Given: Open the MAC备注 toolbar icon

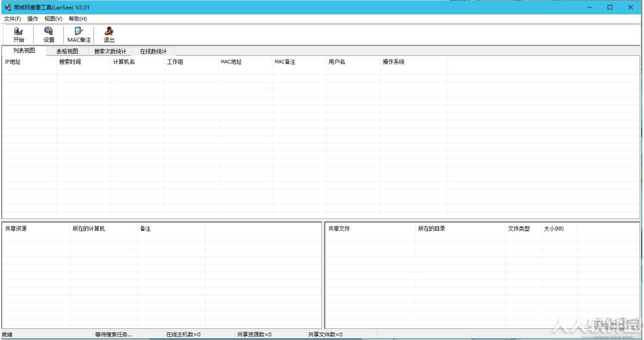Looking at the screenshot, I should point(79,35).
